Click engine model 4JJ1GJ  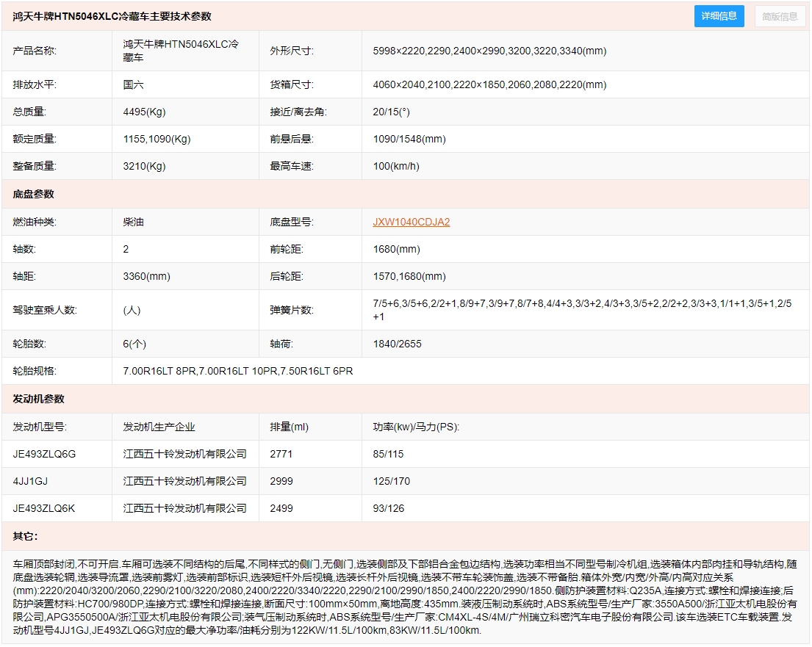[30, 481]
